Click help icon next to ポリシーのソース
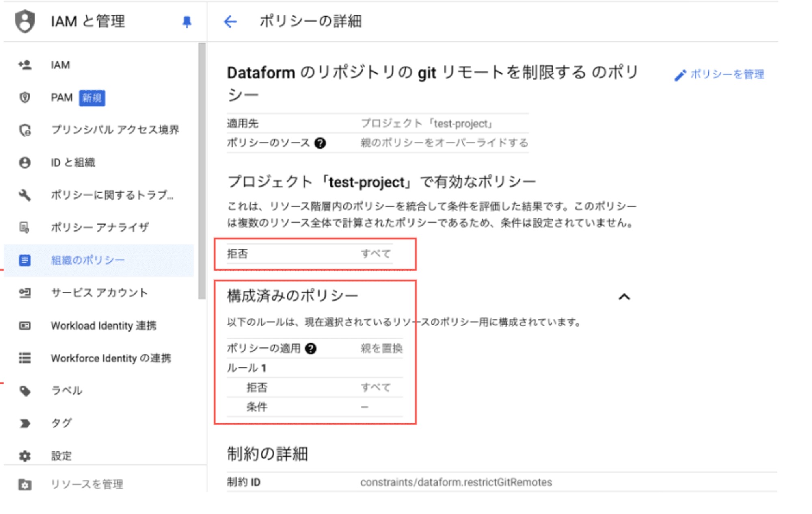 (320, 143)
